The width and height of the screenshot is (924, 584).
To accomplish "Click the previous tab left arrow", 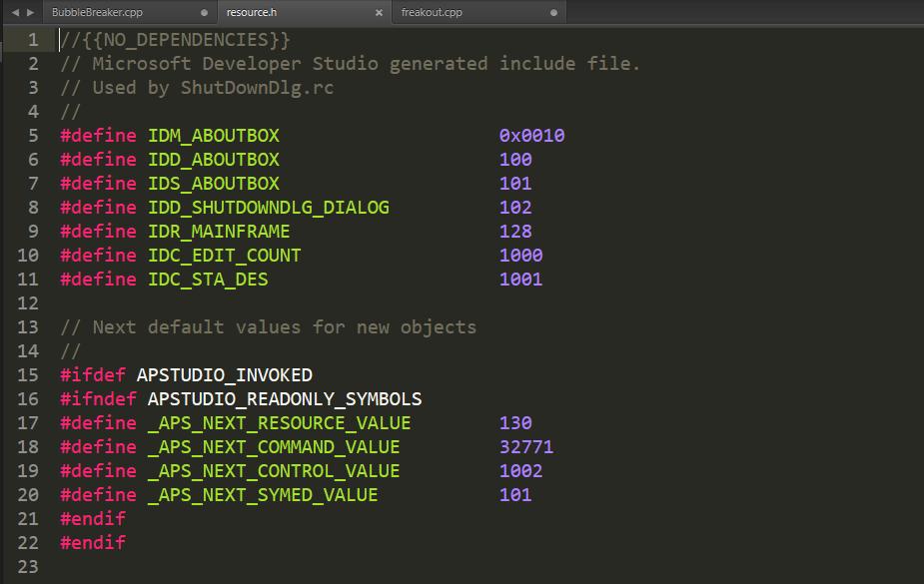I will 15,12.
